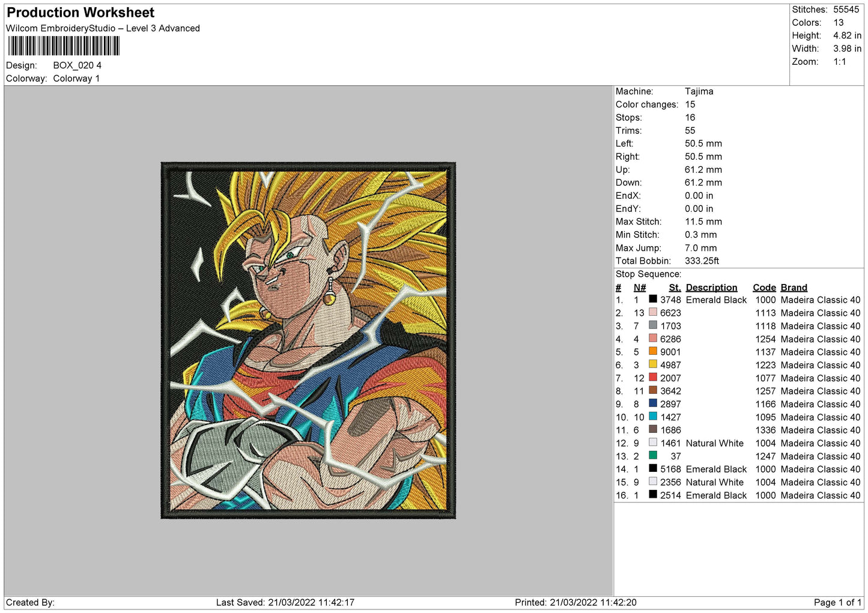The width and height of the screenshot is (868, 613).
Task: Click the Max Stitch value 11.5 mm
Action: (x=703, y=222)
